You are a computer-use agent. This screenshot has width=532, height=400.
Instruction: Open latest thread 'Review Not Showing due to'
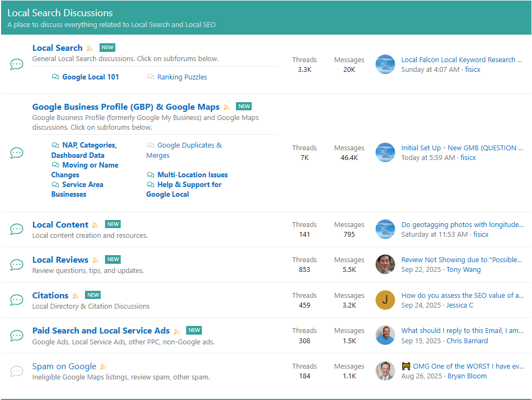pyautogui.click(x=462, y=259)
